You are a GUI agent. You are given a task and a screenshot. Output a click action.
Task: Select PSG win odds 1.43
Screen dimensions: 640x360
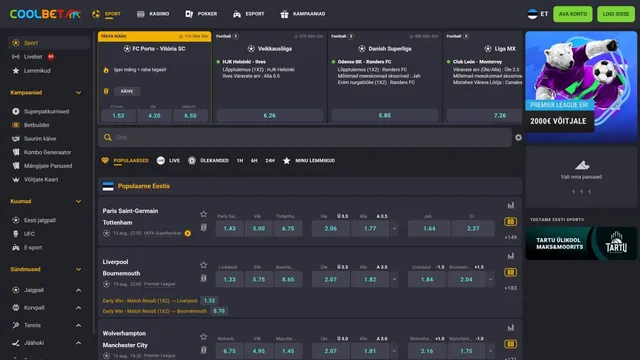pyautogui.click(x=229, y=229)
